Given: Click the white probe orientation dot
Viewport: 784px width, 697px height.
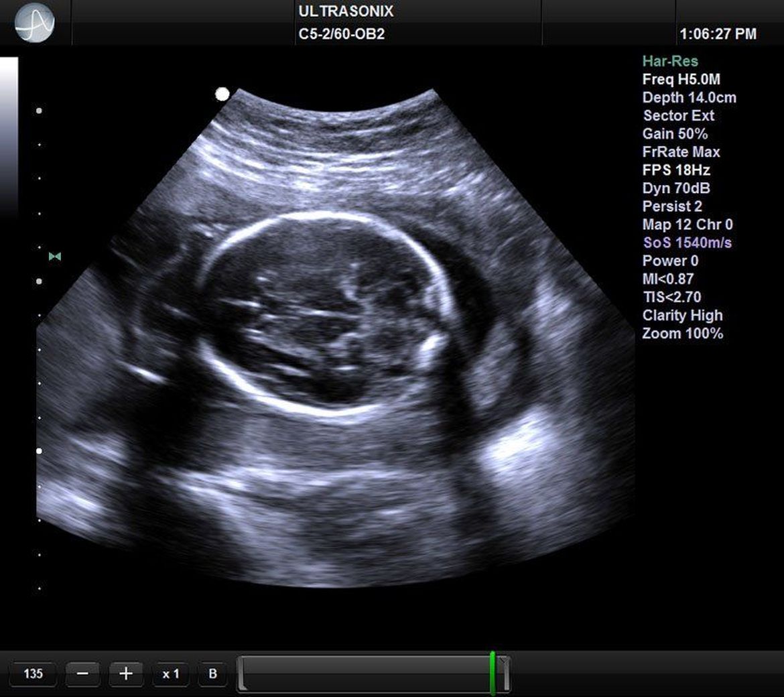Looking at the screenshot, I should tap(222, 94).
